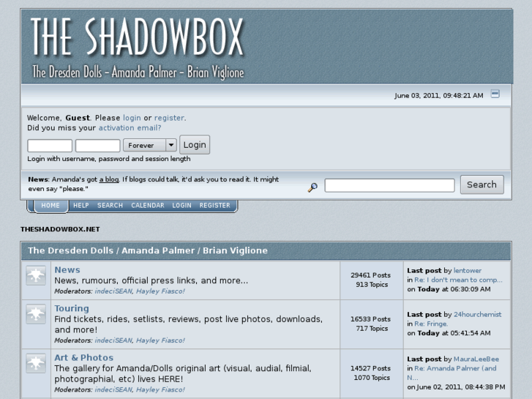Open indeciSEAN moderator link under News

[113, 291]
